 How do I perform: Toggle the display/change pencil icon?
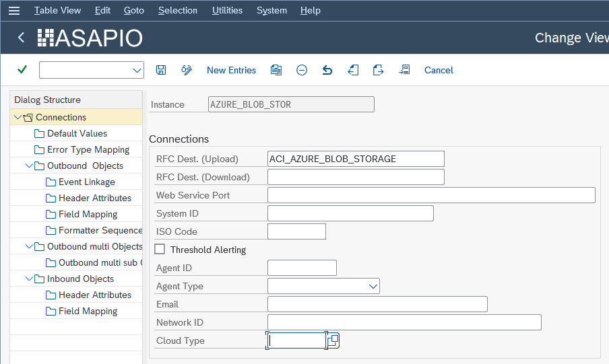tap(187, 70)
